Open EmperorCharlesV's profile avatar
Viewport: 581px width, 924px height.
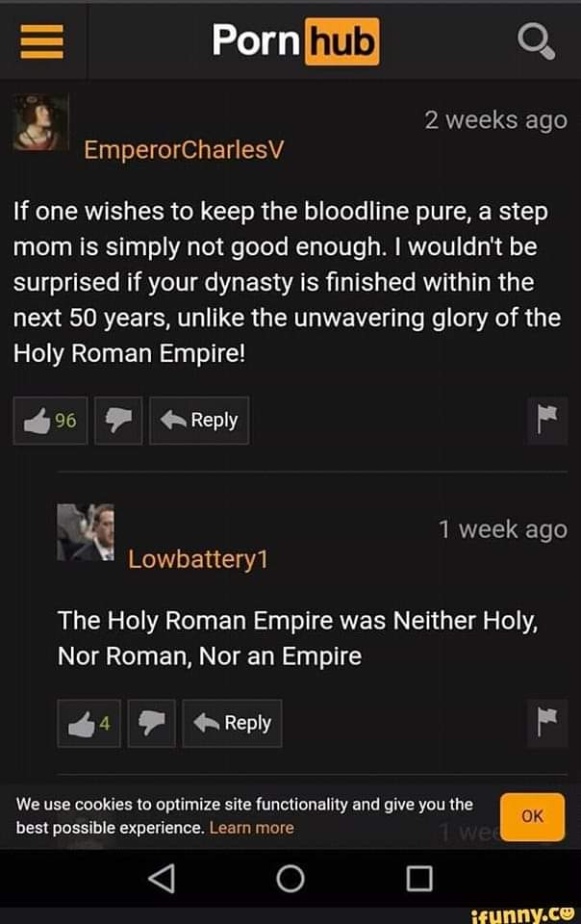tap(40, 122)
